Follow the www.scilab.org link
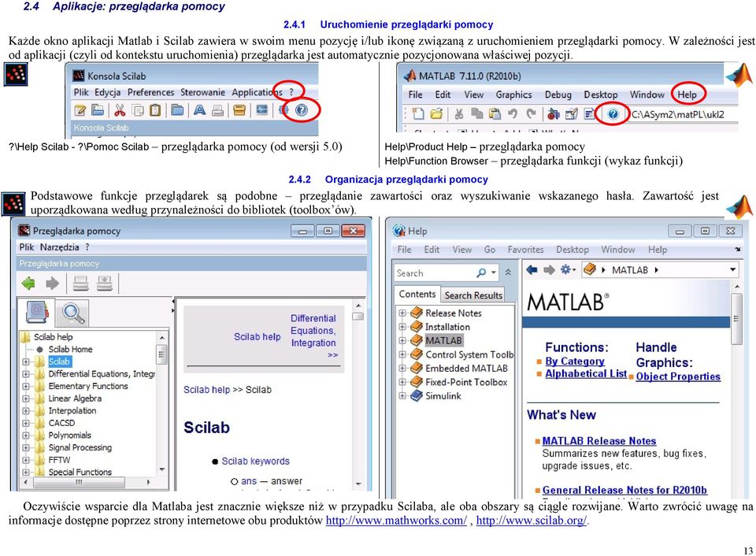Image resolution: width=756 pixels, height=556 pixels. click(532, 521)
